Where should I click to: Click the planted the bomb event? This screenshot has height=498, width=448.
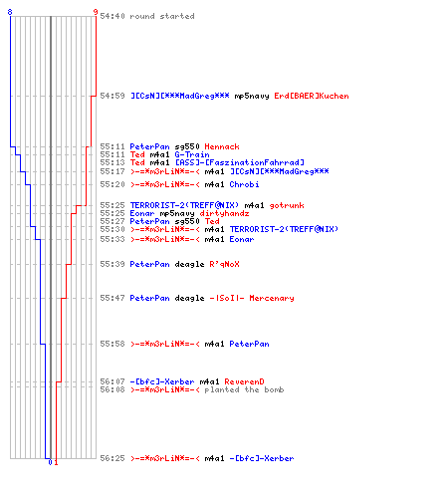coord(244,389)
